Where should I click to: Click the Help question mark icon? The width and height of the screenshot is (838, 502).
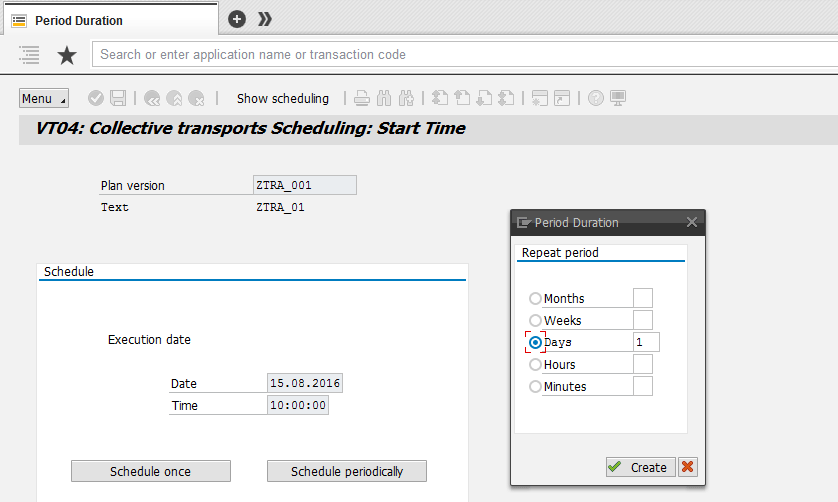pyautogui.click(x=596, y=98)
